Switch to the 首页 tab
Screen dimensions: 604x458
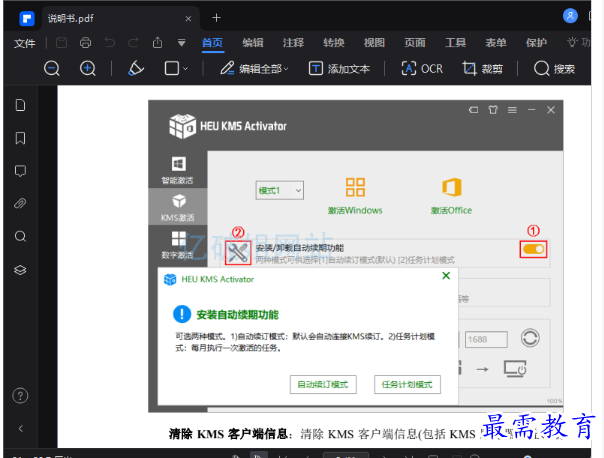212,42
